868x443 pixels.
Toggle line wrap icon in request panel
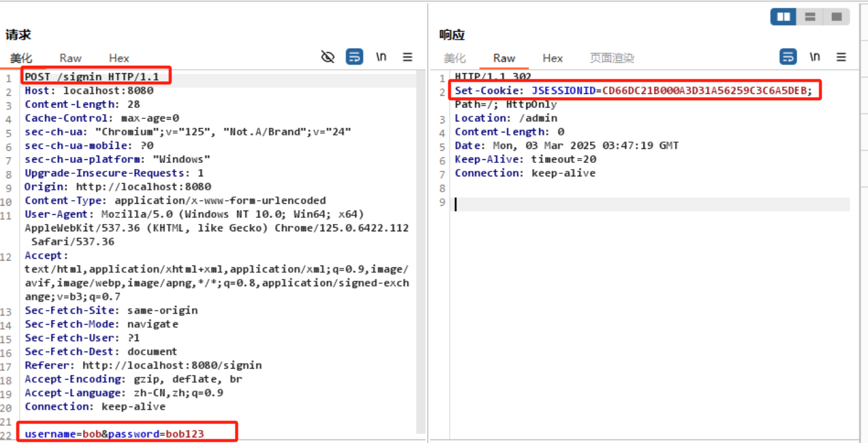(x=354, y=57)
